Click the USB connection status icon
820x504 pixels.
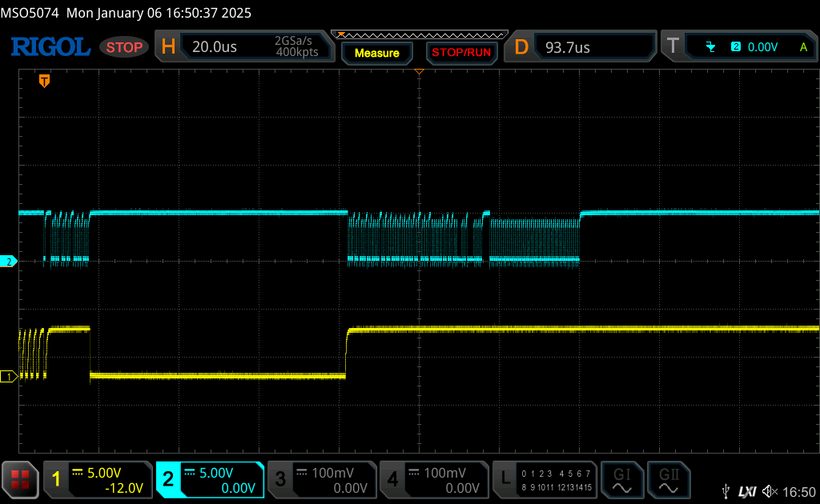pyautogui.click(x=726, y=491)
